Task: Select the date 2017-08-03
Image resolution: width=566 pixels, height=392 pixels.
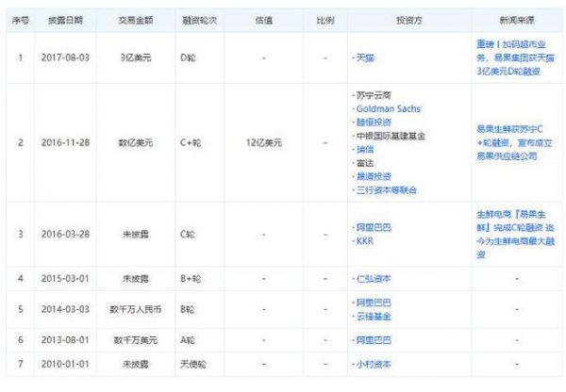Action: click(x=65, y=58)
